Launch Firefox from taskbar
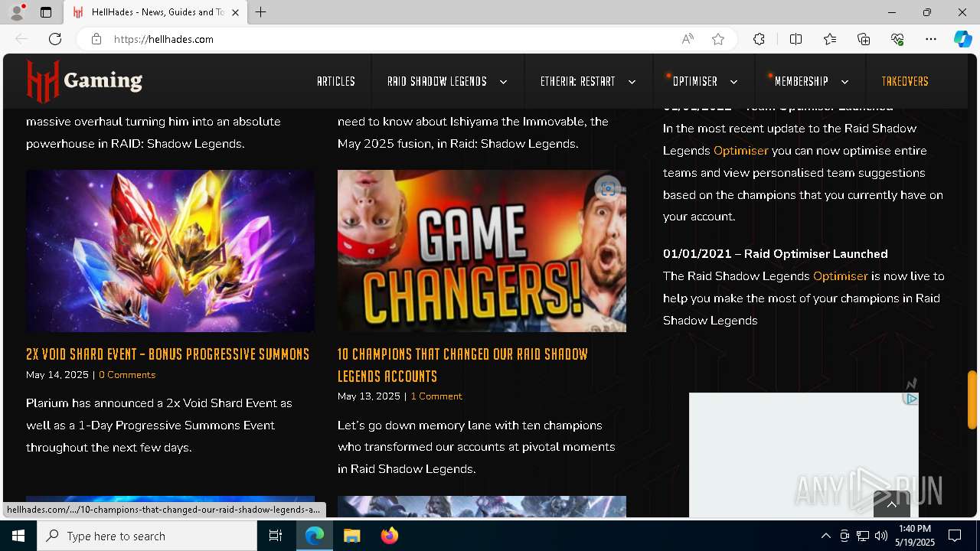Screen dimensions: 980x551 (390, 536)
